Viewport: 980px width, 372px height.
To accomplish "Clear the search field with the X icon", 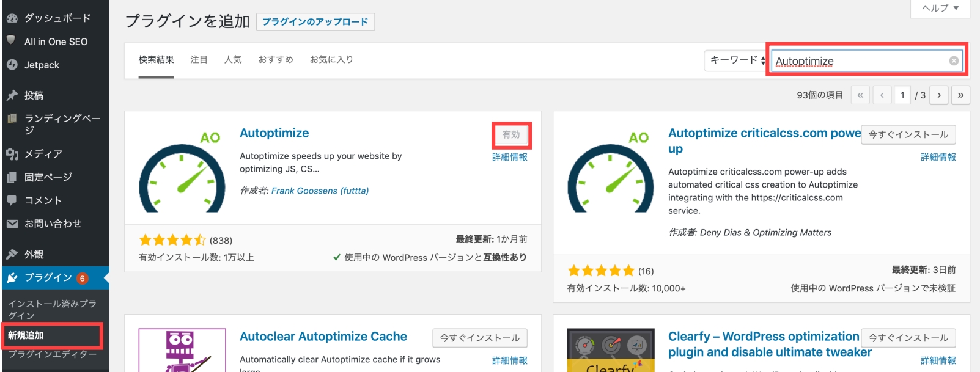I will tap(953, 61).
